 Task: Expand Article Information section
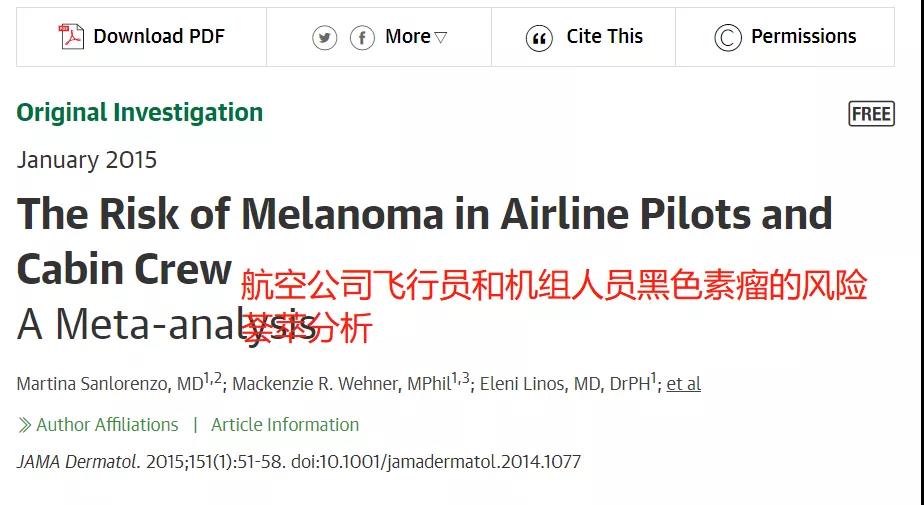pyautogui.click(x=285, y=425)
